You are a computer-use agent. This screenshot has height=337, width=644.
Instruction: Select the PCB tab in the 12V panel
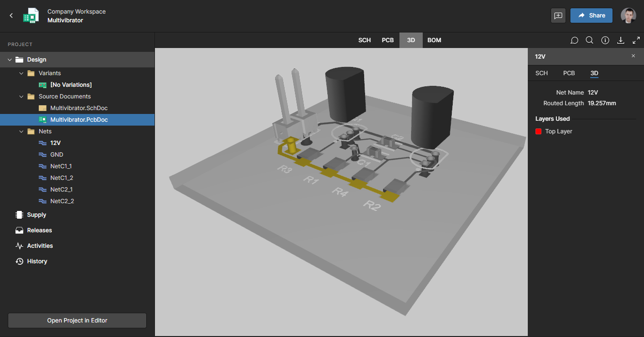pos(568,73)
